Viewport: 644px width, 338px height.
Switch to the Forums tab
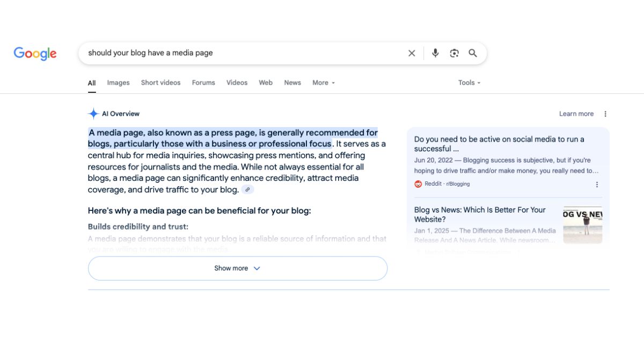click(x=203, y=83)
